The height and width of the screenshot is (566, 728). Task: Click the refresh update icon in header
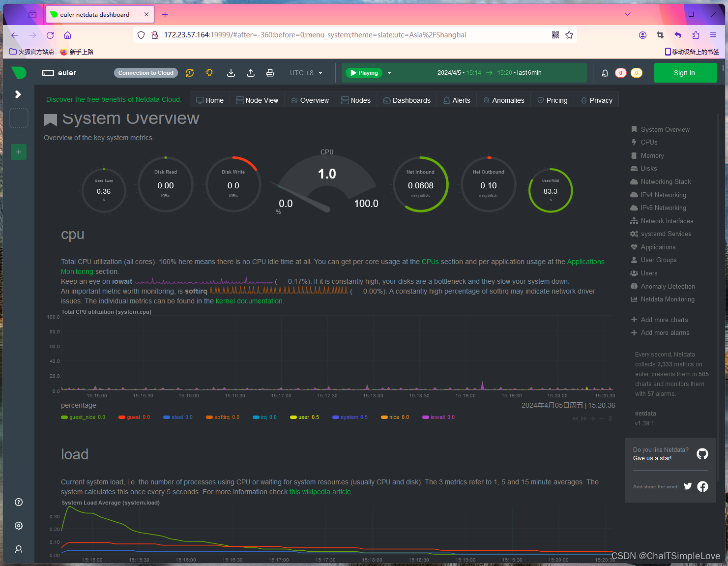point(190,73)
